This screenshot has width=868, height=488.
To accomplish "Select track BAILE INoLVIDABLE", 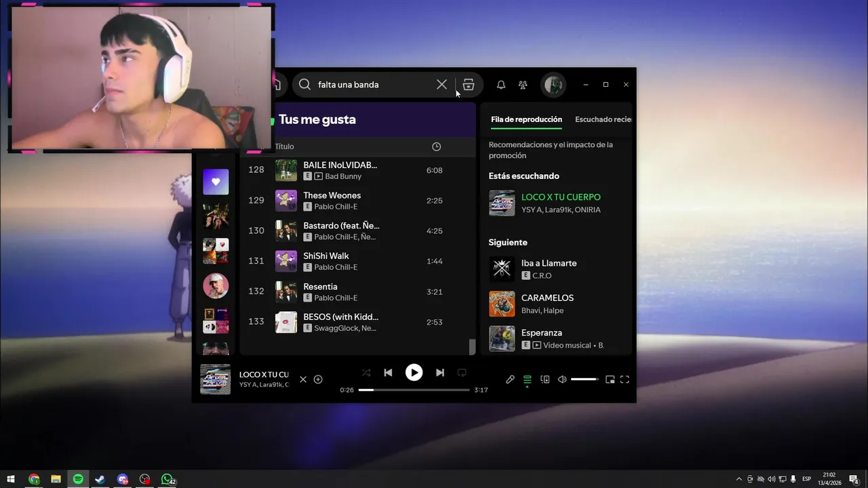I will 340,165.
